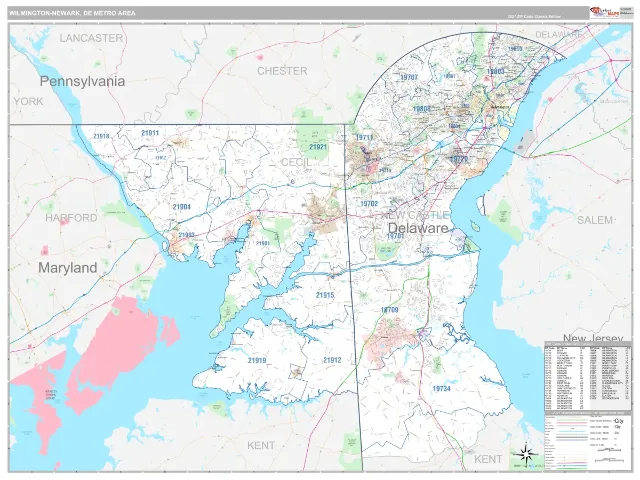Click the compass rose near the legend

click(525, 453)
